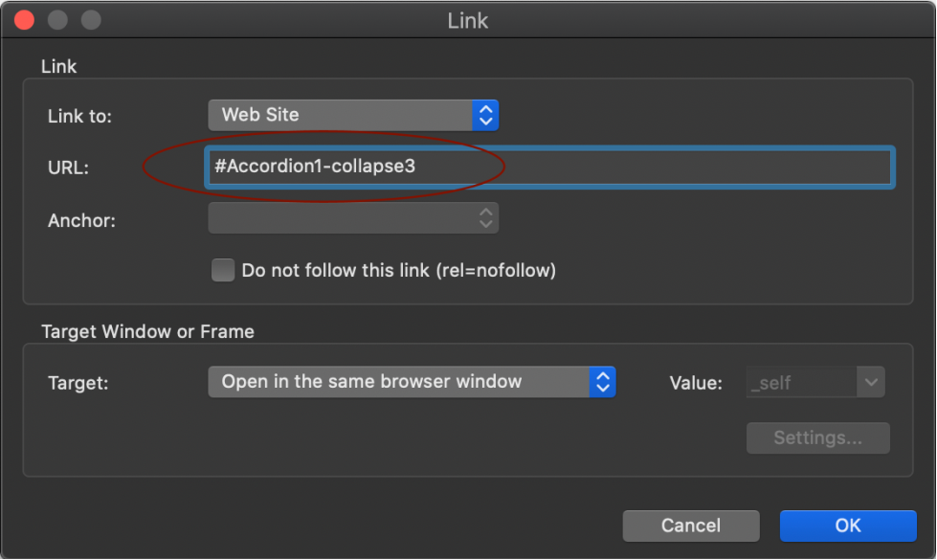Click the blue arrows on the Target selector
The image size is (937, 560).
coord(602,382)
